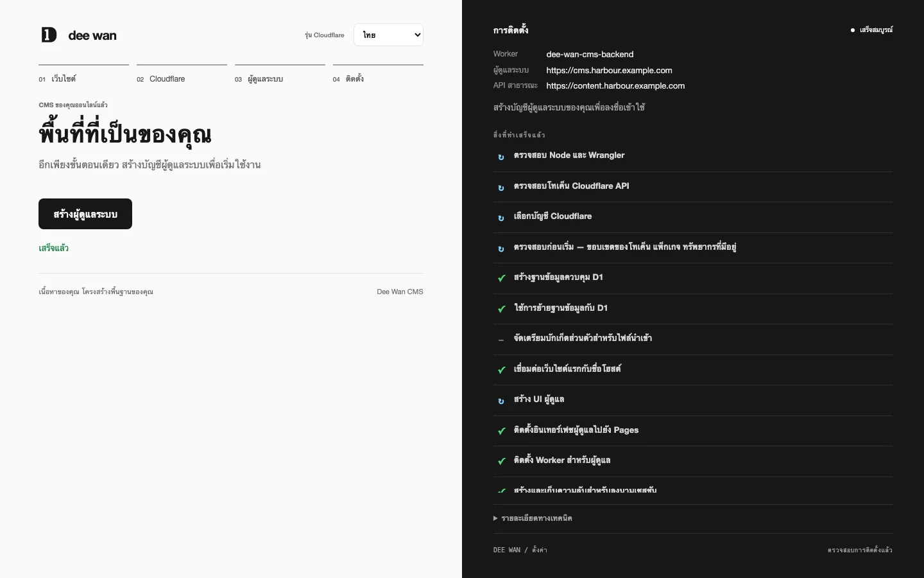Click the row text "ตรวจสอบ Node และ Wrangler"
Image resolution: width=924 pixels, height=578 pixels.
(x=569, y=155)
